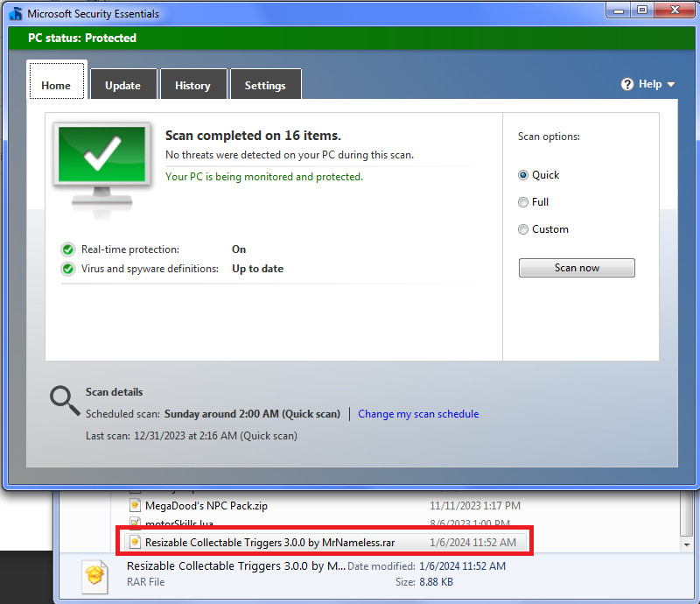Click the Date modified value in details pane
The width and height of the screenshot is (700, 604).
(x=462, y=566)
